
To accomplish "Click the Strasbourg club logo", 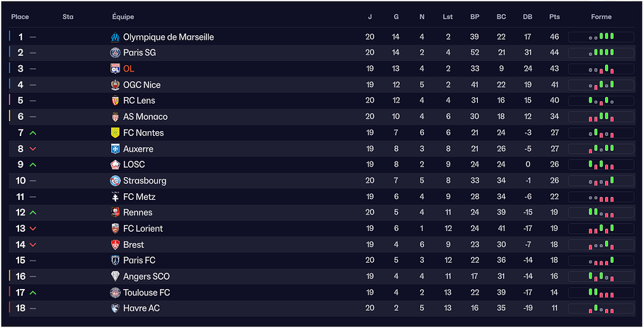I will pyautogui.click(x=115, y=181).
